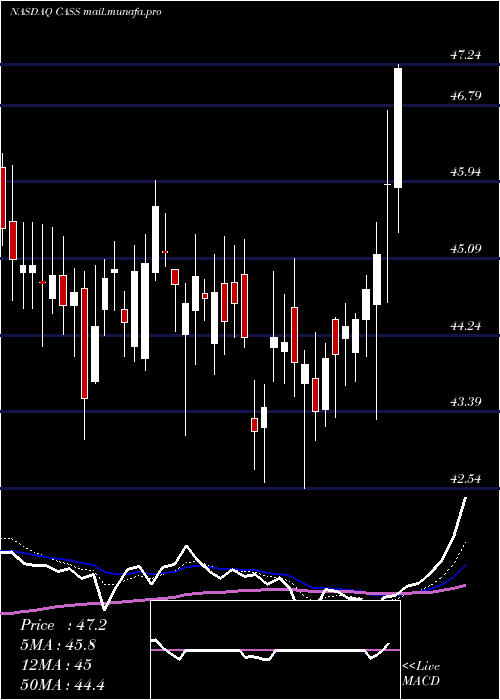This screenshot has width=500, height=700.
Task: Click the 47.24 price level label
Action: [466, 55]
